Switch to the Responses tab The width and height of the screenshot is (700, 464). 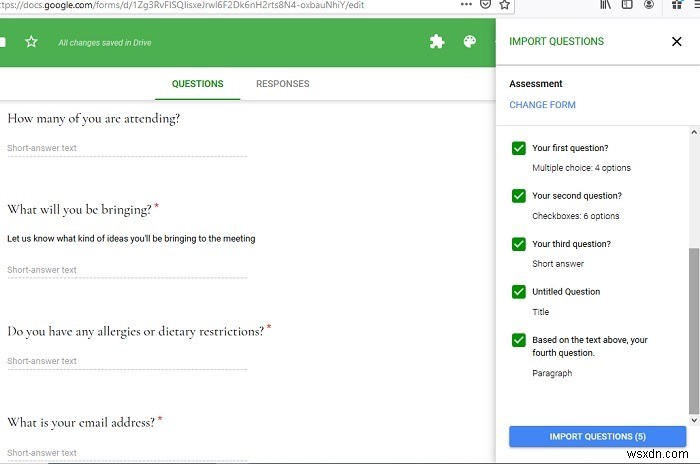coord(283,84)
